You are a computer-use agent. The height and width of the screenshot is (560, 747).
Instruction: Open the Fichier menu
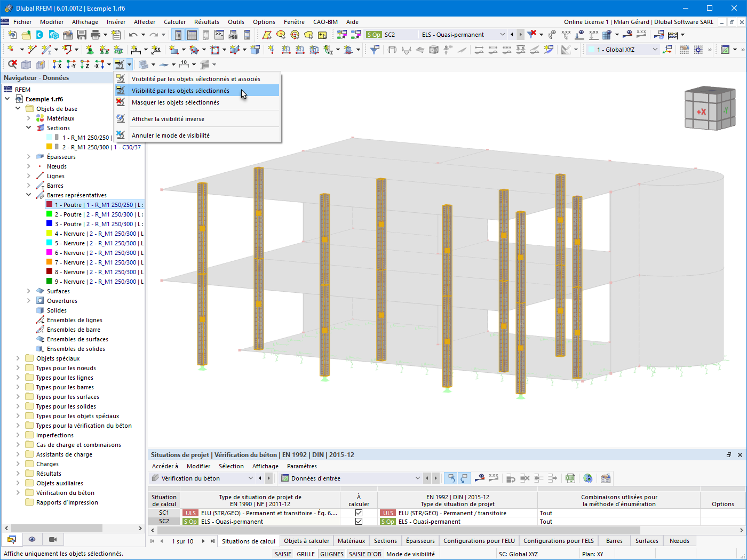pos(22,22)
